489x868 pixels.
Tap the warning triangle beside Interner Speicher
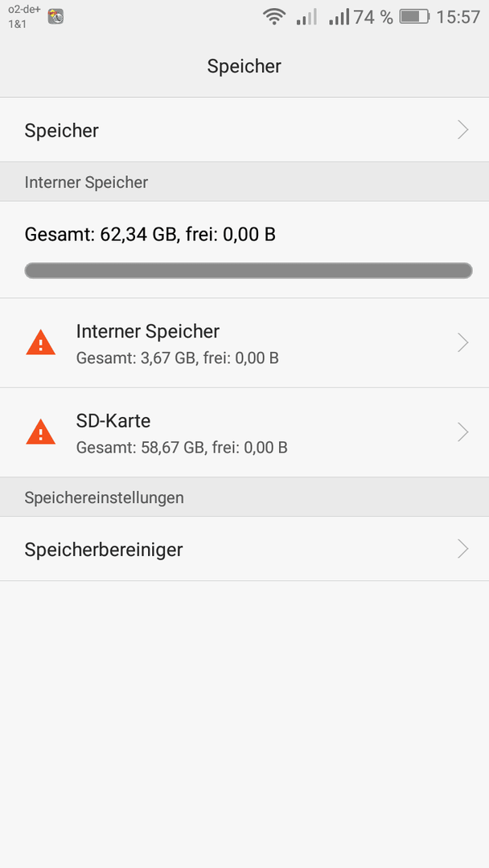click(40, 342)
